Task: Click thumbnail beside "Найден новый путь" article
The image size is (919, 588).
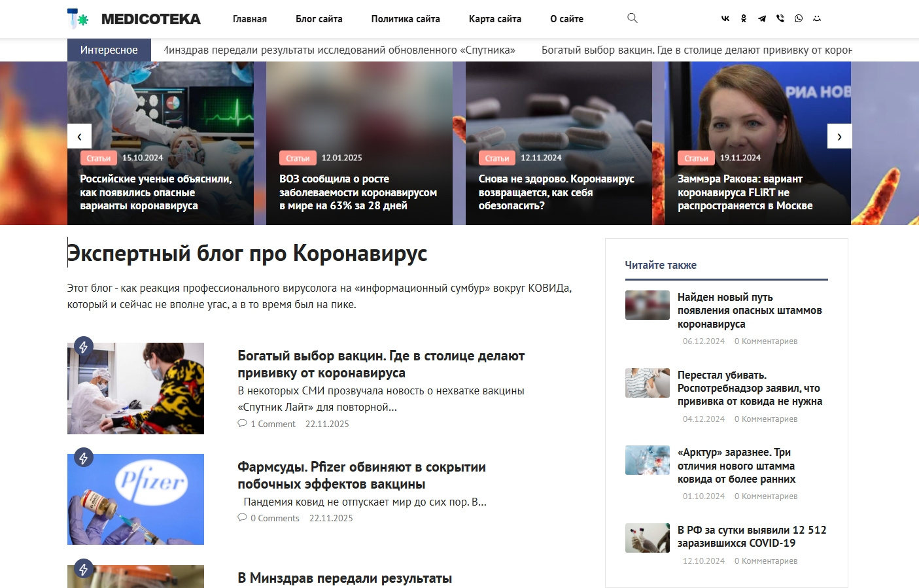Action: pyautogui.click(x=648, y=305)
